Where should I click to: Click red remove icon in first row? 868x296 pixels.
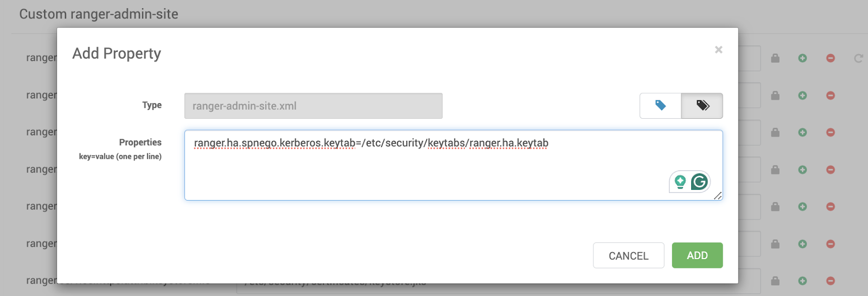point(830,58)
